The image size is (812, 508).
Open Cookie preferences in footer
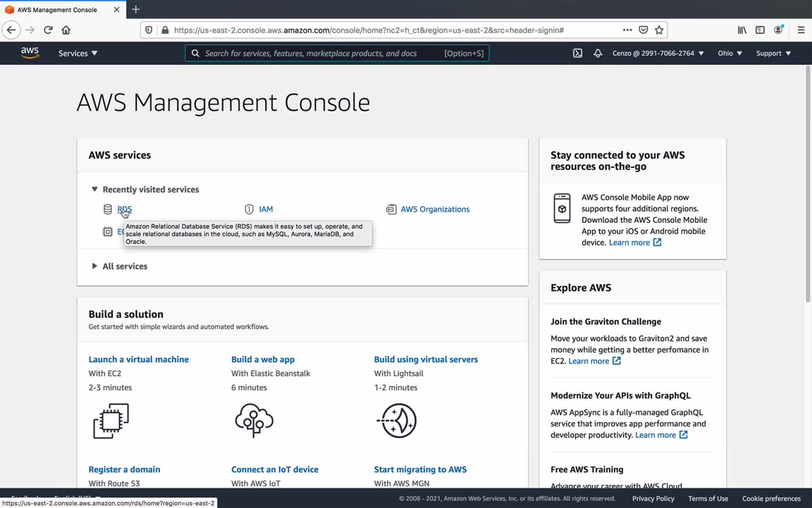pyautogui.click(x=771, y=498)
